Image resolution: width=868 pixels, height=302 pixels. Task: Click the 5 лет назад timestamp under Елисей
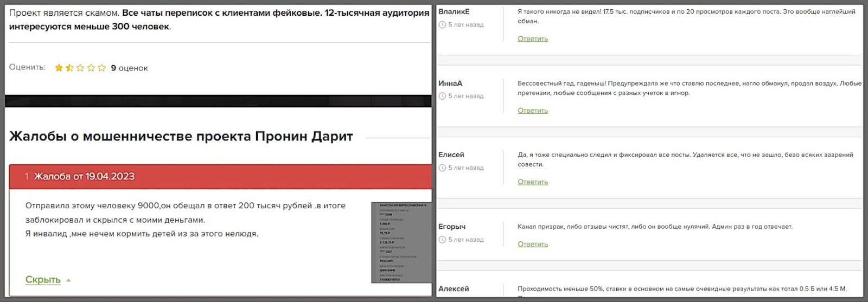click(x=465, y=168)
